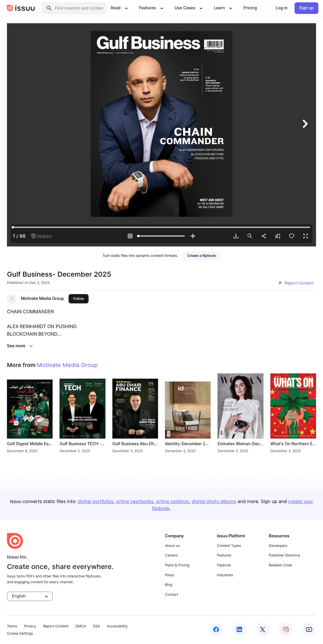Viewport: 323px width, 644px height.
Task: Click the page progress slider in viewer
Action: [162, 227]
